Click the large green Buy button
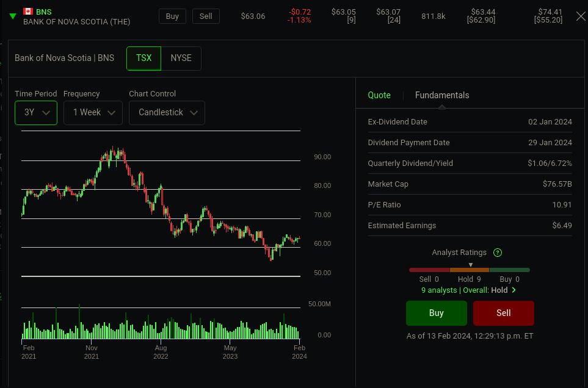The width and height of the screenshot is (588, 388). [437, 313]
